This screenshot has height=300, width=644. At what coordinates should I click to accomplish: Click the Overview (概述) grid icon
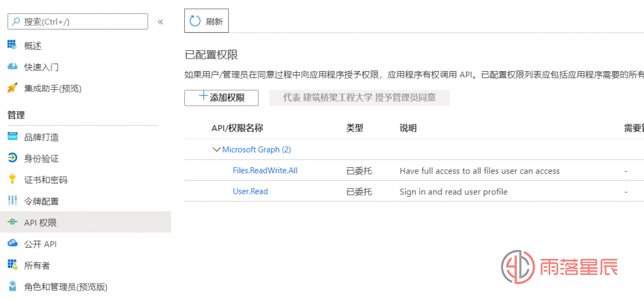(x=12, y=45)
